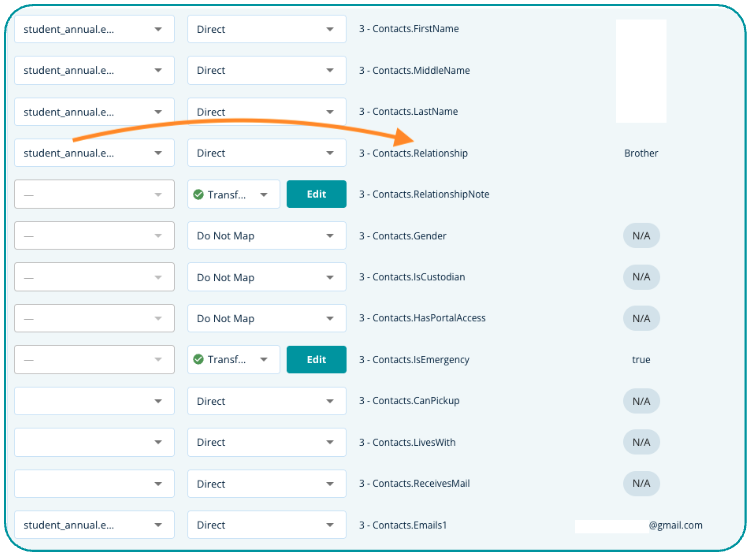Image resolution: width=751 pixels, height=555 pixels.
Task: Expand source dropdown for Contacts.LastName row
Action: 94,112
